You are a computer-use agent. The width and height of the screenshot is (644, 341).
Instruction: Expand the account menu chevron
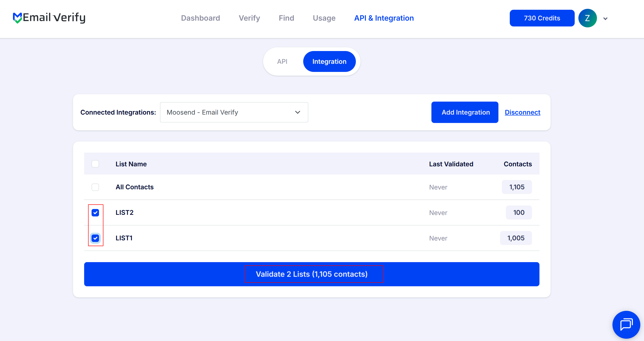605,19
